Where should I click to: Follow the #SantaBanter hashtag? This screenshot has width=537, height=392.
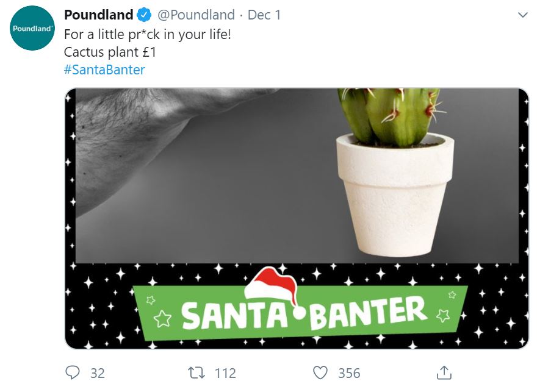click(104, 69)
